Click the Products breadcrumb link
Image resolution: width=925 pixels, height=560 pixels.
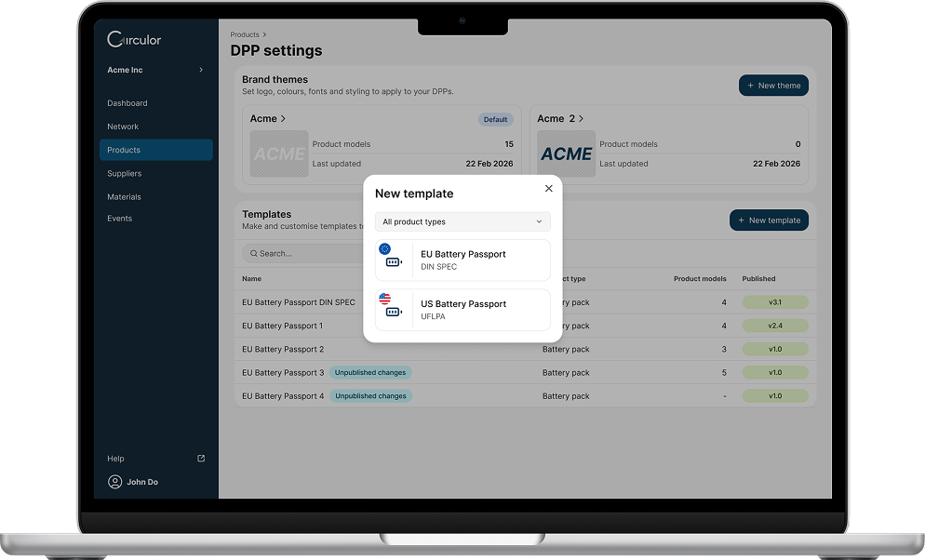(x=245, y=34)
